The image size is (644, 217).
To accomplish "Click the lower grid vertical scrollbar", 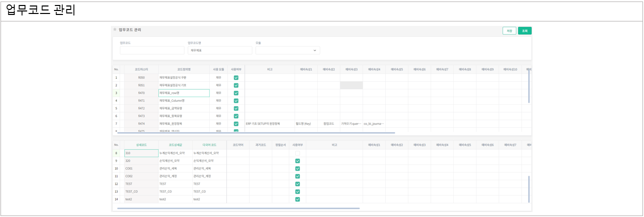I will (x=529, y=189).
